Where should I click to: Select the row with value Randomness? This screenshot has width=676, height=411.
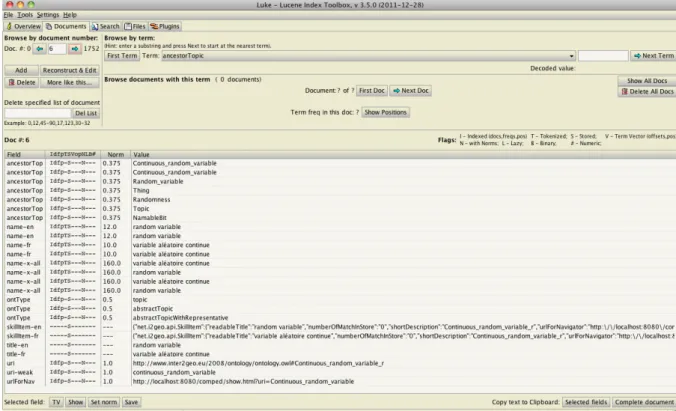[x=340, y=200]
